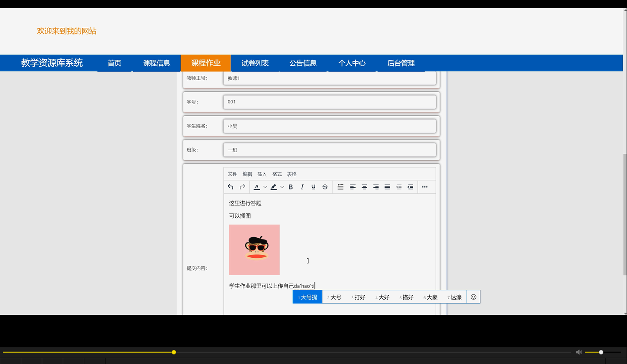The width and height of the screenshot is (627, 364).
Task: Apply italic formatting in the editor
Action: 302,187
